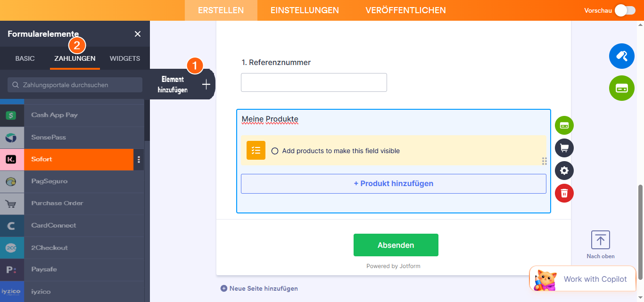Viewport: 644px width, 302px height.
Task: Click the Cash App Pay dollar icon
Action: pyautogui.click(x=12, y=114)
